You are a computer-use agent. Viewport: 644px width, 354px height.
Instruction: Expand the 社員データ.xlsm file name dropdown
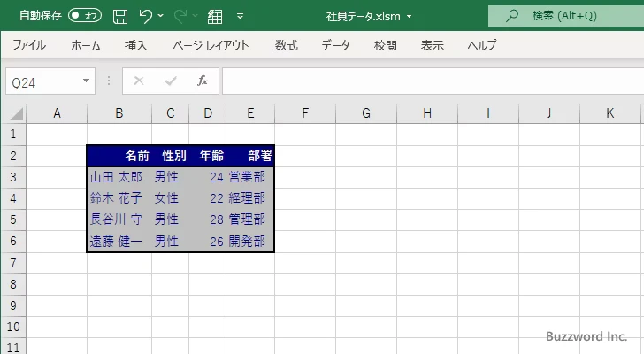tap(409, 17)
